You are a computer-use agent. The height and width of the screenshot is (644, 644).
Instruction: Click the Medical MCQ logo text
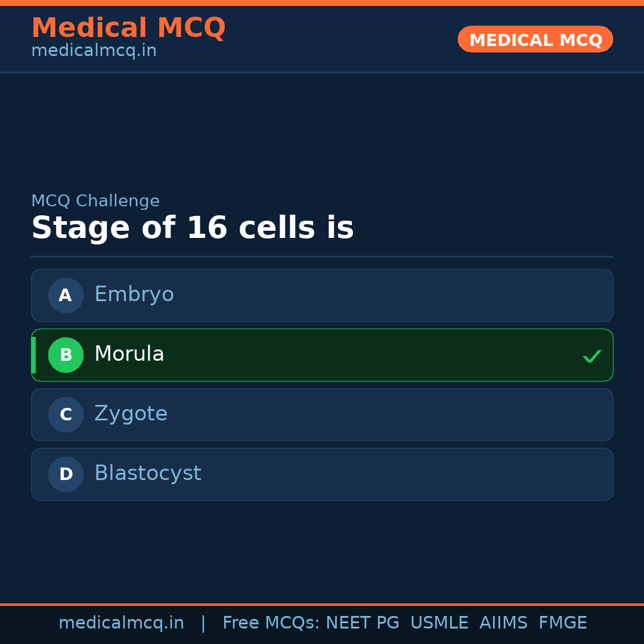pos(128,27)
